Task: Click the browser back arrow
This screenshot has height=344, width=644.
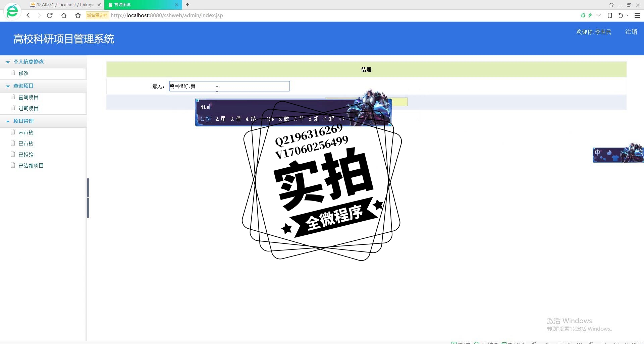Action: (28, 15)
